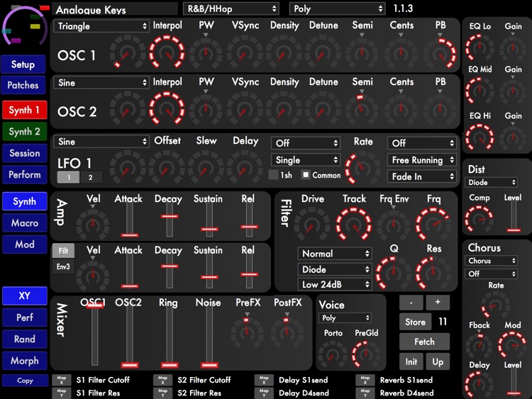Toggle Map X for Reverb S1send

365,380
